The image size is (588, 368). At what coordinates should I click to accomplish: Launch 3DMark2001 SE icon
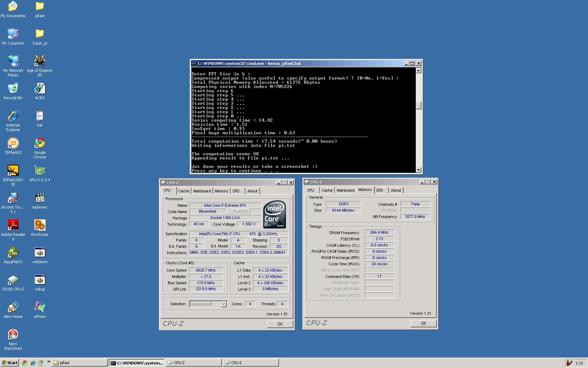pos(13,175)
